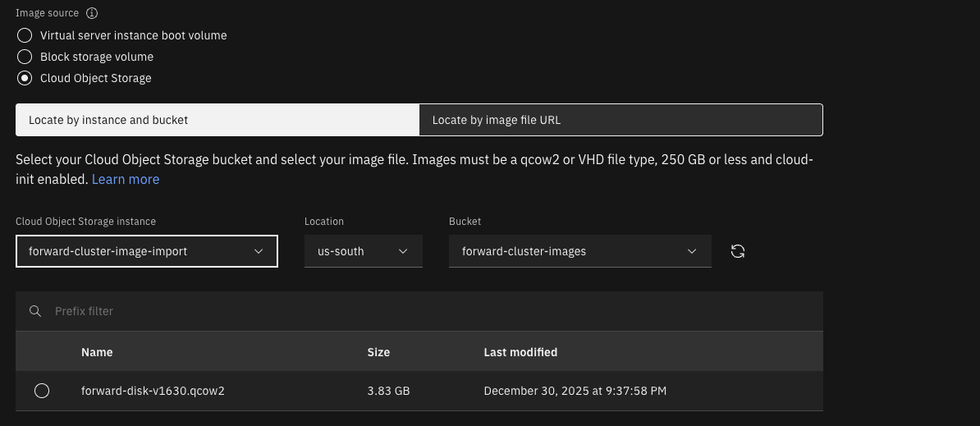Switch to Locate by instance and bucket tab
This screenshot has width=980, height=426.
[x=218, y=120]
